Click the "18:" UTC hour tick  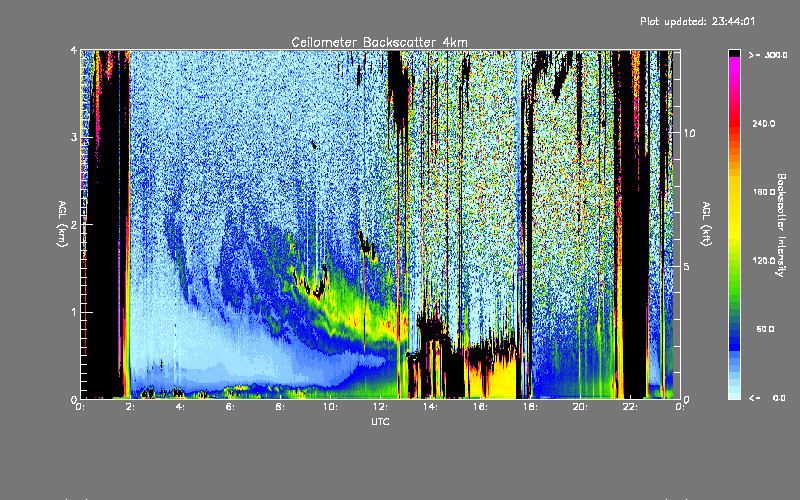[x=530, y=407]
